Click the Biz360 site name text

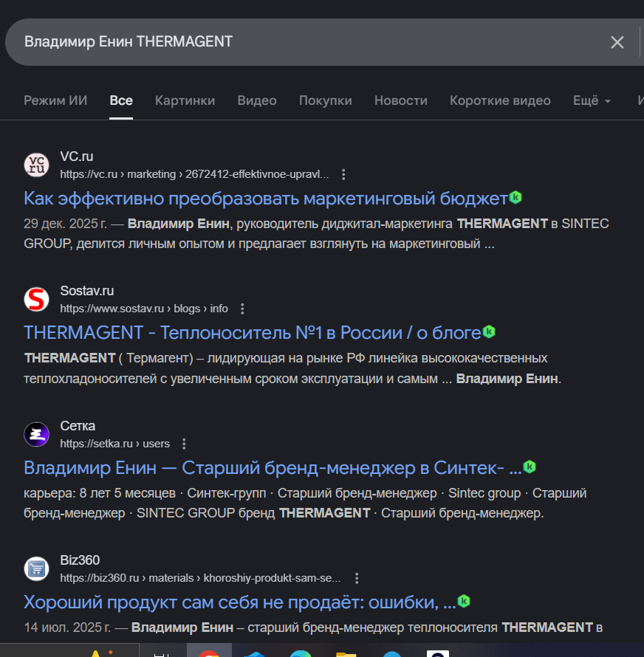coord(80,560)
